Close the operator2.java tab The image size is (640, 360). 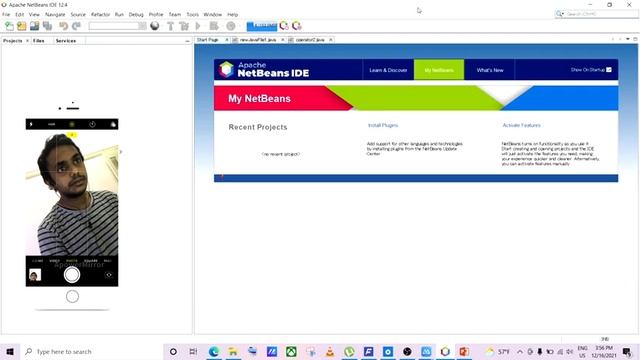pos(331,40)
